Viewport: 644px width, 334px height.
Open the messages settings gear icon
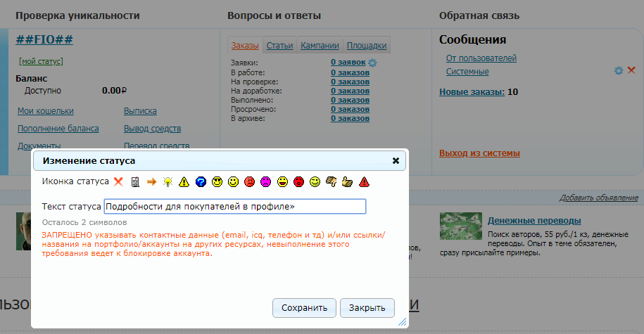click(619, 70)
